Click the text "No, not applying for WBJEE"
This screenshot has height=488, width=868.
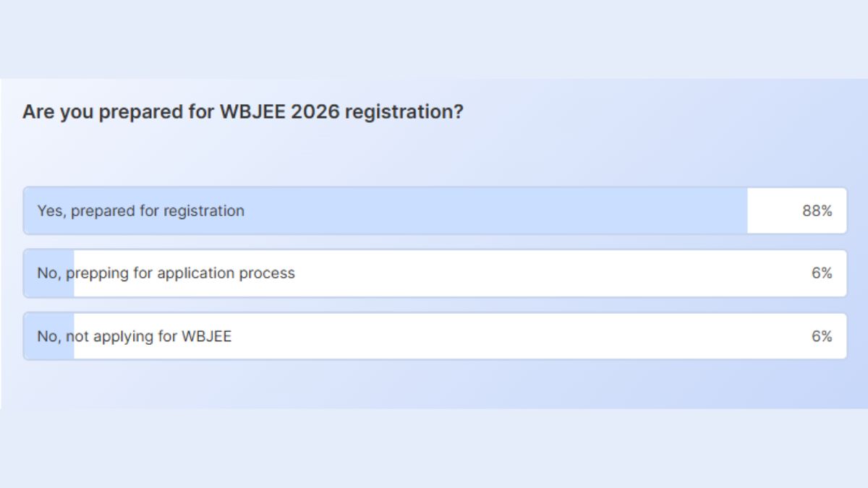tap(135, 336)
